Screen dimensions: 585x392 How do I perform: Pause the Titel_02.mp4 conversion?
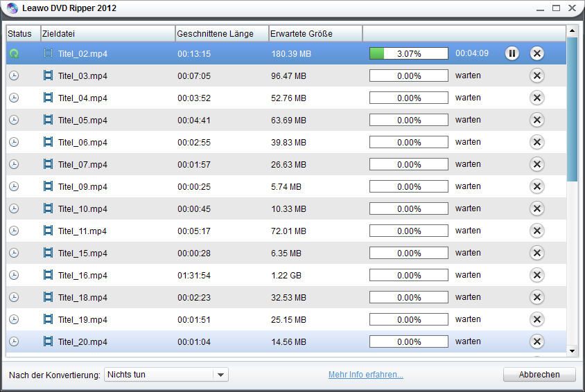point(512,53)
